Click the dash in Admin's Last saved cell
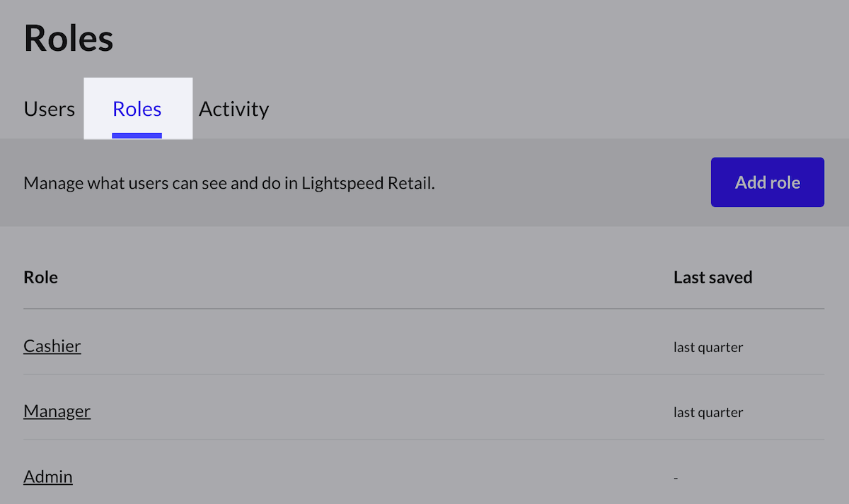Viewport: 849px width, 504px height. [x=676, y=478]
